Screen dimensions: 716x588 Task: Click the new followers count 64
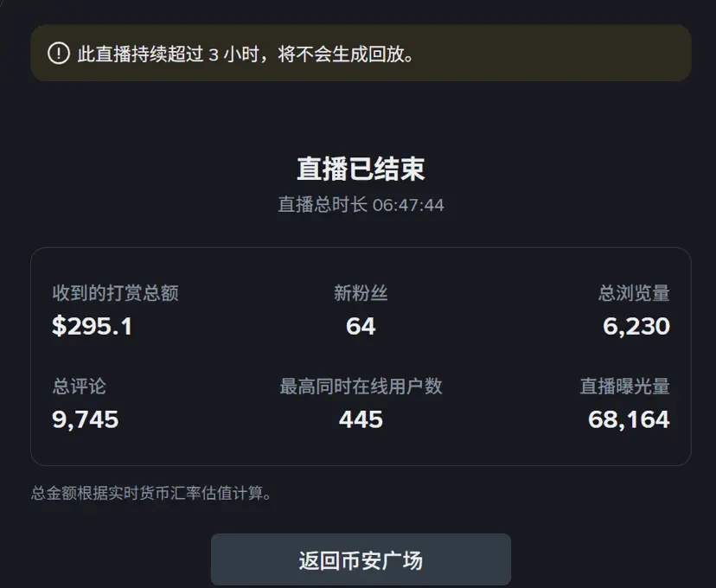[x=361, y=326]
